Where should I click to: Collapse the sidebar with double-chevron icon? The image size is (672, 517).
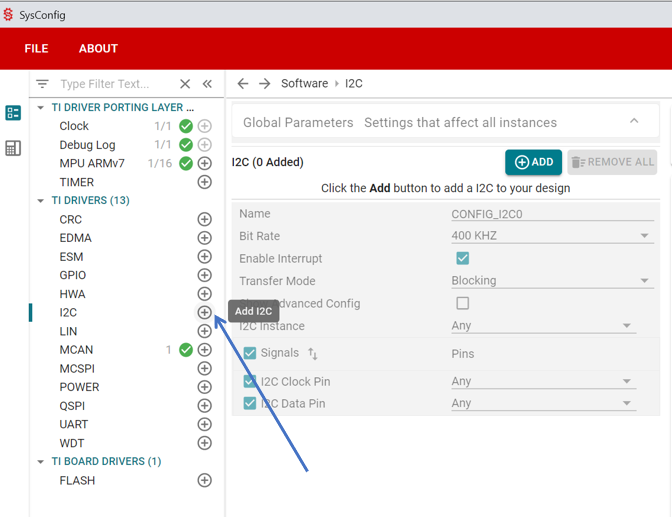coord(208,85)
